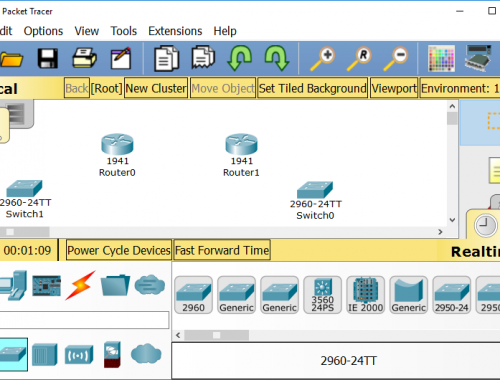Open the custom devices dialog icon
500x380 pixels.
point(478,58)
